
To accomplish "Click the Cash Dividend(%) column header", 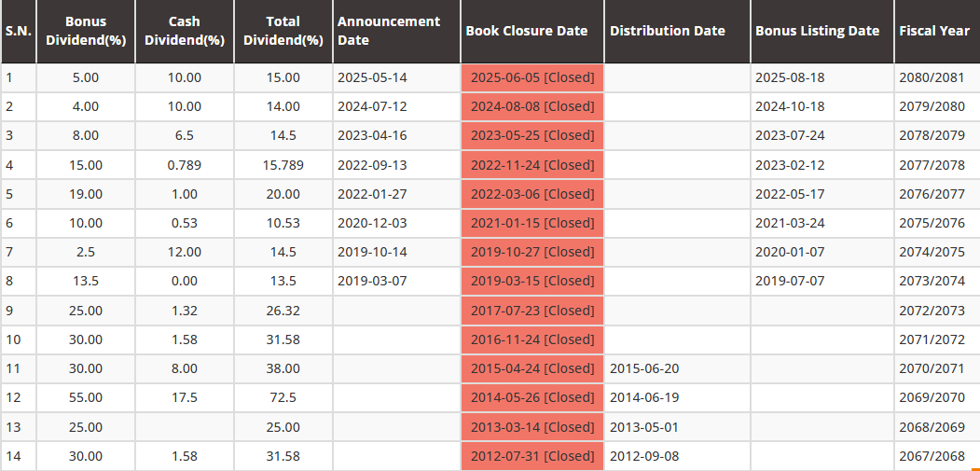I will pyautogui.click(x=185, y=31).
